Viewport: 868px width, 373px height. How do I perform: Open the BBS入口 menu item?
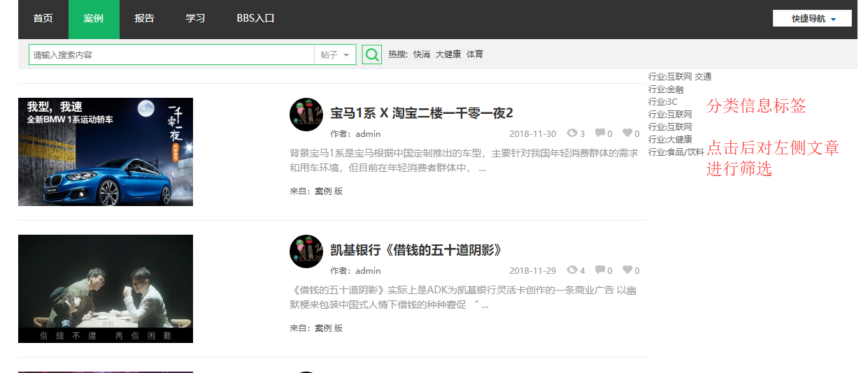tap(255, 19)
